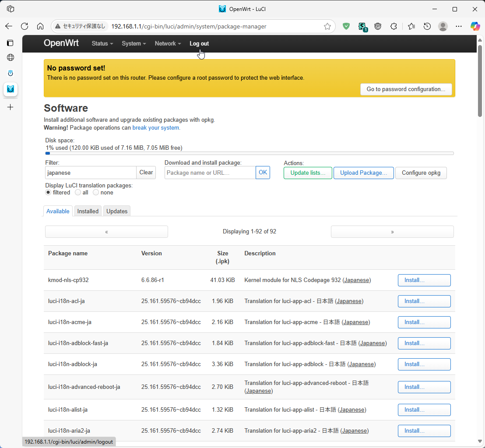The image size is (485, 448).
Task: Launch the Copilot icon in toolbar
Action: click(475, 26)
